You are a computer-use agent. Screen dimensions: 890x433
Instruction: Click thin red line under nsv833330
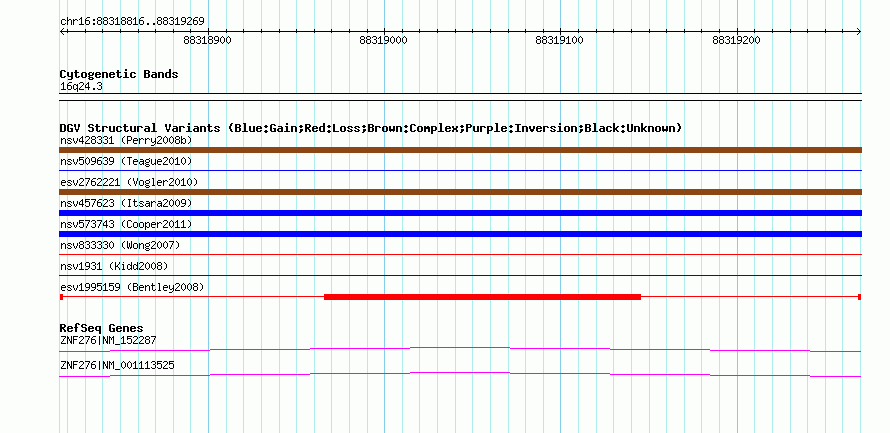(x=460, y=254)
